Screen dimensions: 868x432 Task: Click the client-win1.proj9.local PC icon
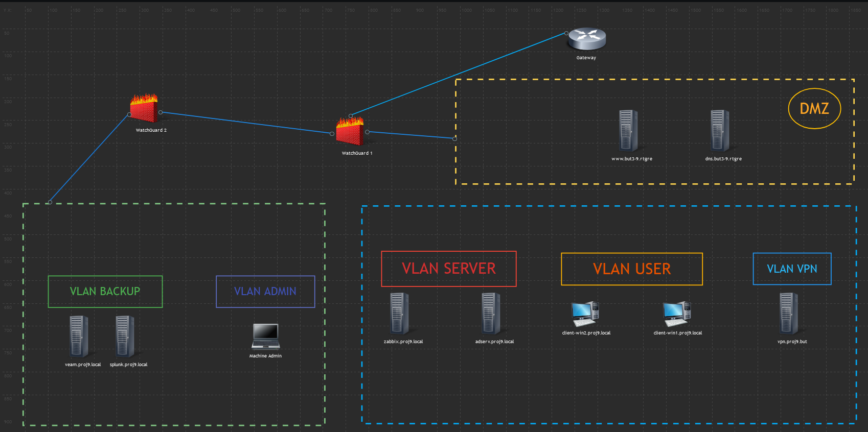677,314
